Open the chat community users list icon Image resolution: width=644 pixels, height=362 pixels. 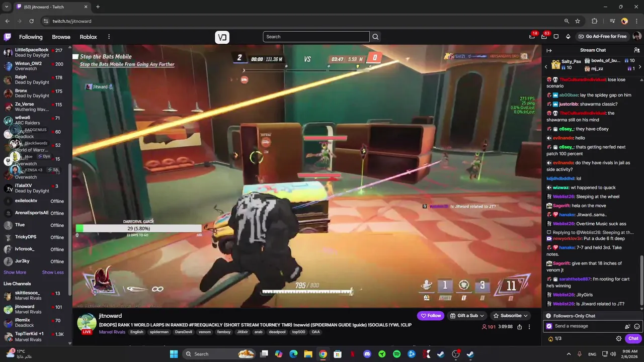636,50
